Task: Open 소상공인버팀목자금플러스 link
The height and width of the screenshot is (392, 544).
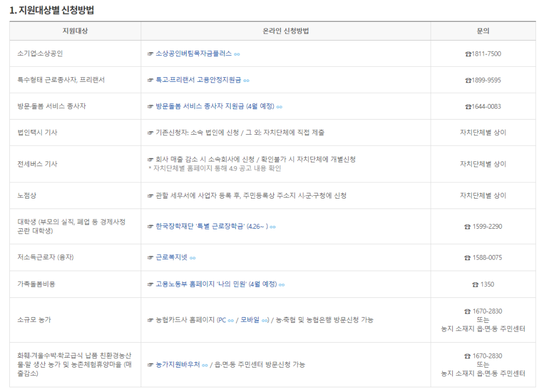Action: [194, 53]
